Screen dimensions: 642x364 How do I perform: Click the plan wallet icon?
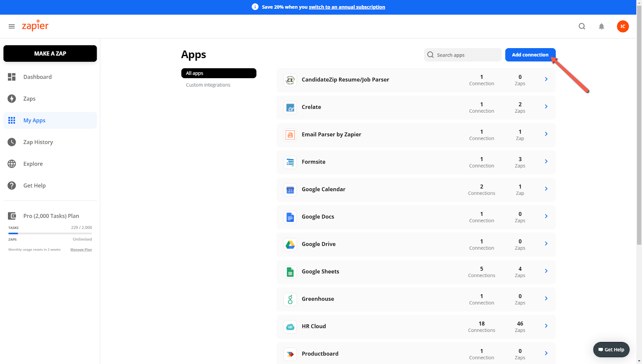click(x=12, y=216)
